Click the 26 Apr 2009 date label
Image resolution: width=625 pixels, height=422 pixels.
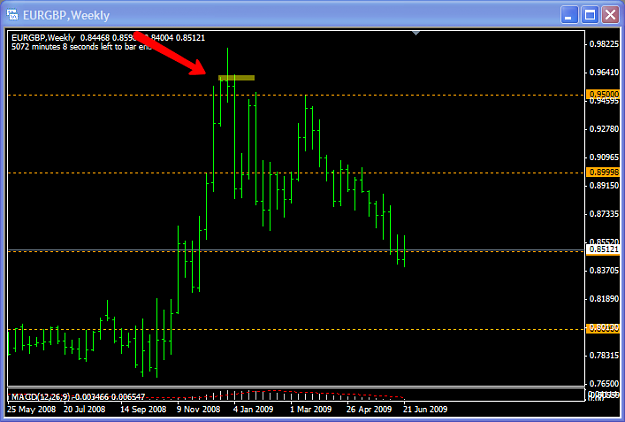pos(369,409)
